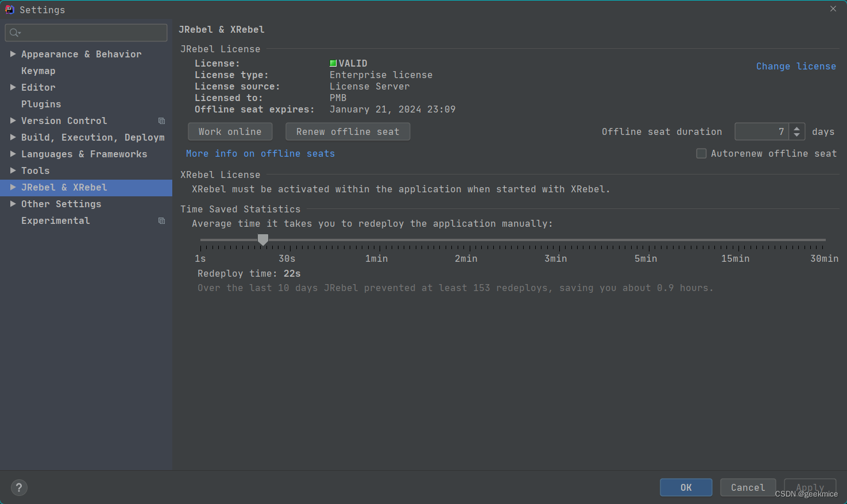Open the Plugins settings page
This screenshot has height=504, width=847.
41,104
